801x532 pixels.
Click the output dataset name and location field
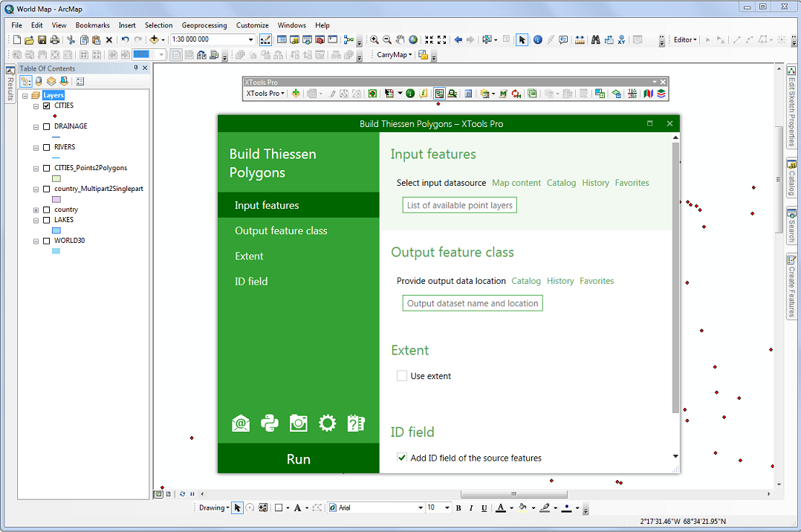pyautogui.click(x=473, y=303)
